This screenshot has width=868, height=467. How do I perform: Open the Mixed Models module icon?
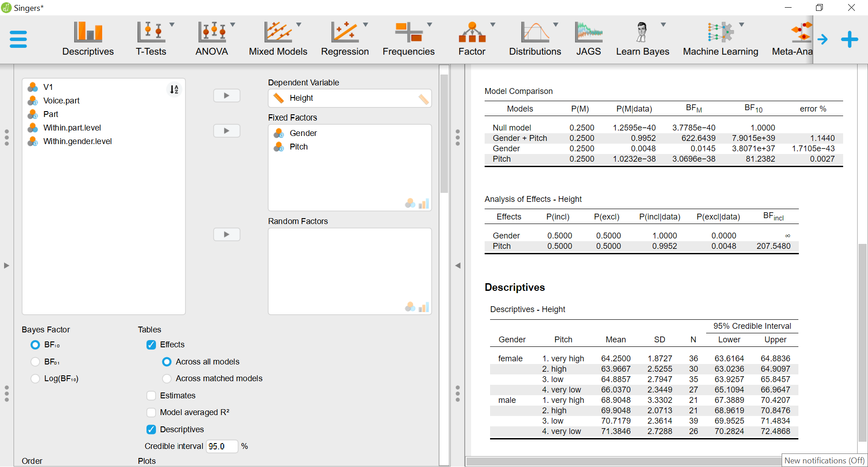[x=278, y=33]
